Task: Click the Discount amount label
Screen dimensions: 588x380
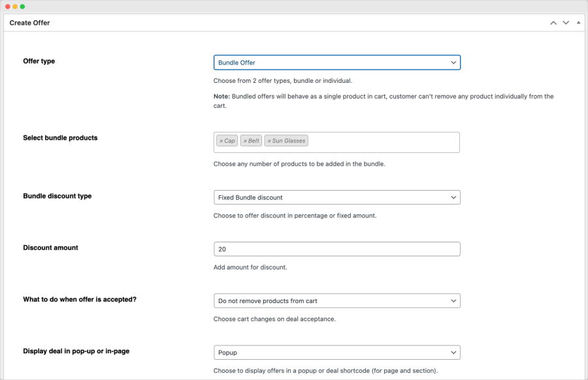Action: click(x=50, y=248)
